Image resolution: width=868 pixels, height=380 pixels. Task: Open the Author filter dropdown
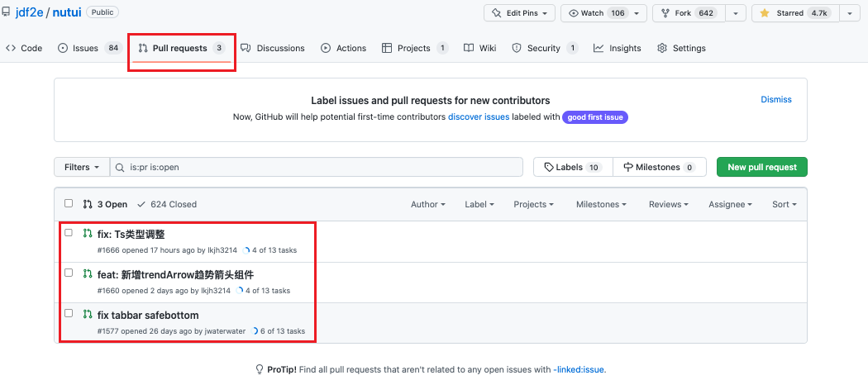427,204
